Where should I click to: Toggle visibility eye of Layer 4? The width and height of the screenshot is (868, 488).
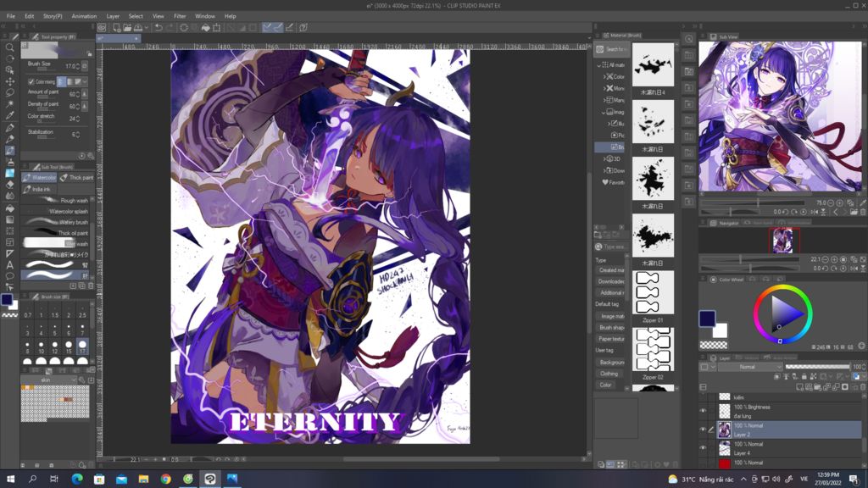point(703,448)
